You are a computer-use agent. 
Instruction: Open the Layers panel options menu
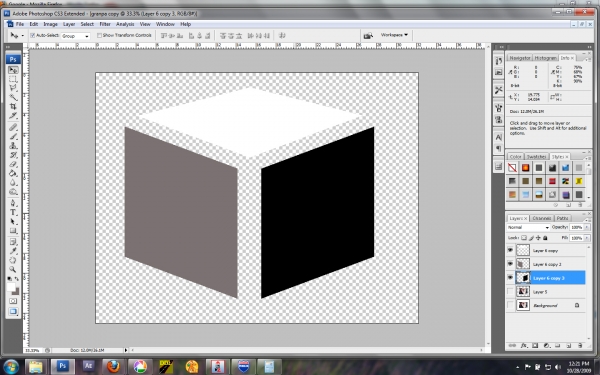coord(587,220)
